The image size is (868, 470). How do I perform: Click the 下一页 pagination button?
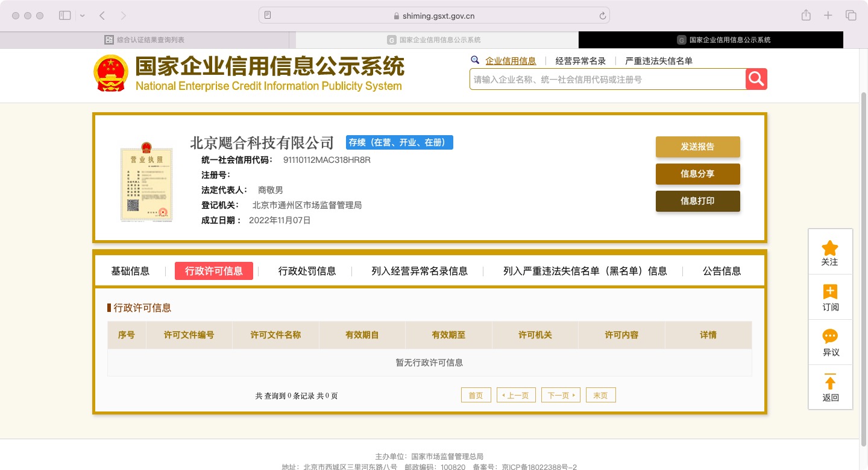pos(561,395)
